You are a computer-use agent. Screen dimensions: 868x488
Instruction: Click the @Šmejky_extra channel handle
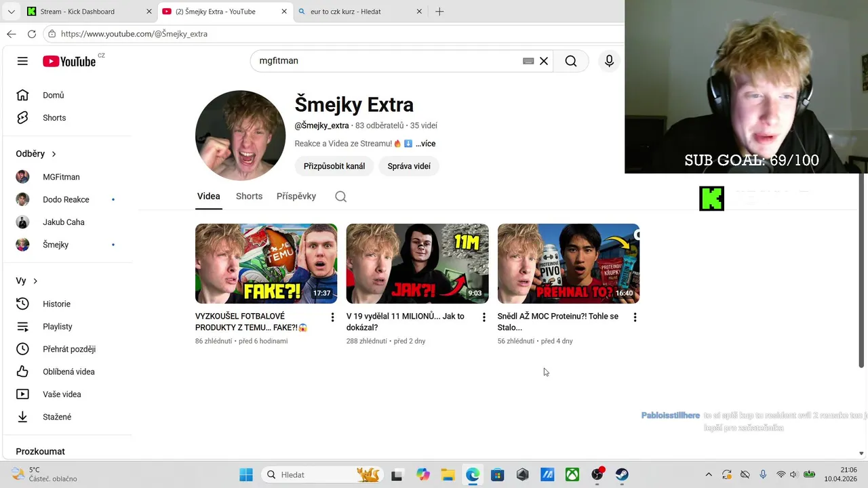point(321,126)
